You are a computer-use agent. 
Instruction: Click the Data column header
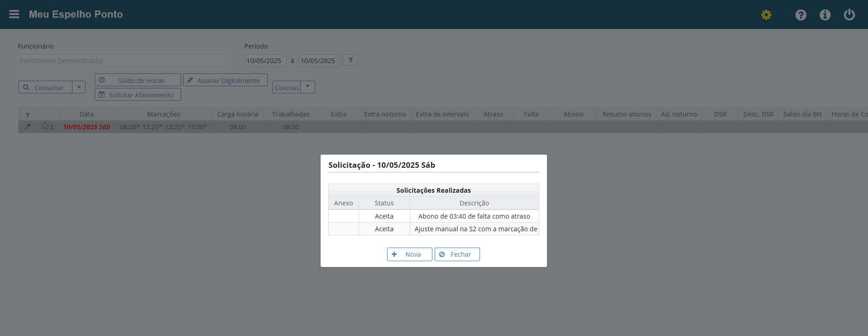[x=86, y=114]
